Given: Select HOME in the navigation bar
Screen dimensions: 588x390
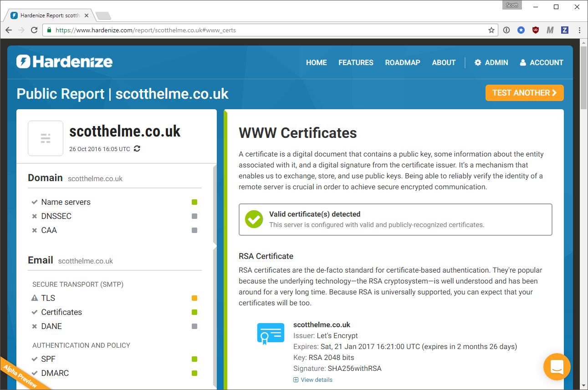Looking at the screenshot, I should 316,62.
